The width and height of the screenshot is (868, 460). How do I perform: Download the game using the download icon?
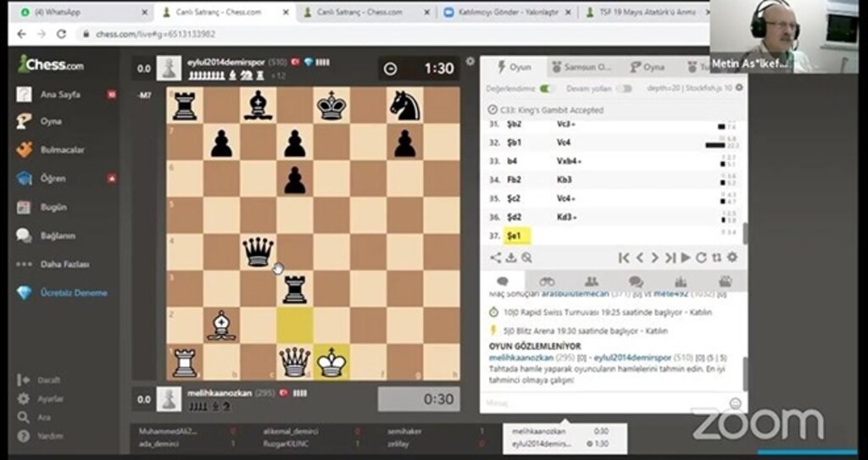511,258
